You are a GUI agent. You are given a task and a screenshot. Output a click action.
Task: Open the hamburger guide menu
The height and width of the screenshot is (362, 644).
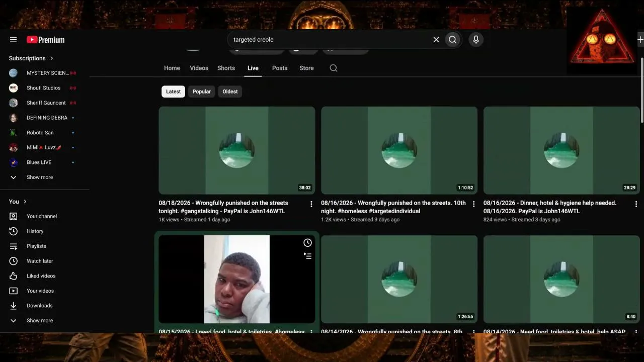coord(14,40)
